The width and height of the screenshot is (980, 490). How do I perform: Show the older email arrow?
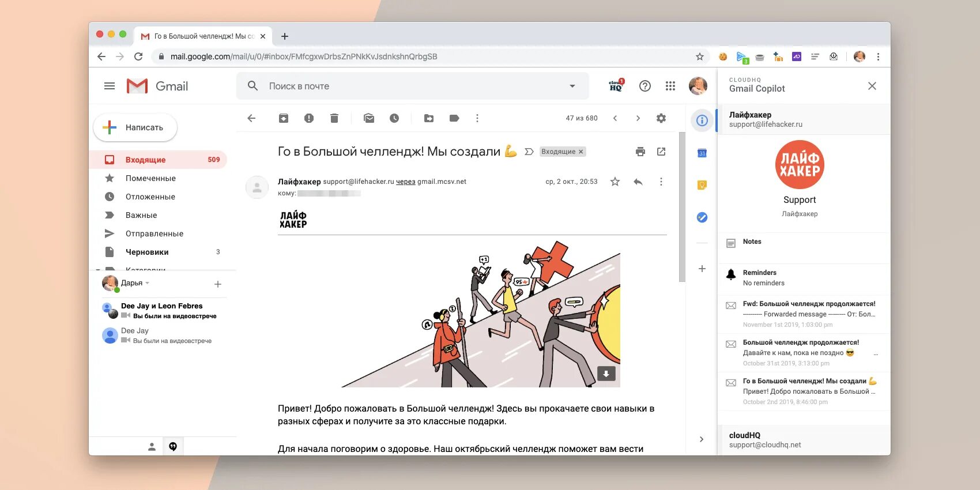point(638,118)
